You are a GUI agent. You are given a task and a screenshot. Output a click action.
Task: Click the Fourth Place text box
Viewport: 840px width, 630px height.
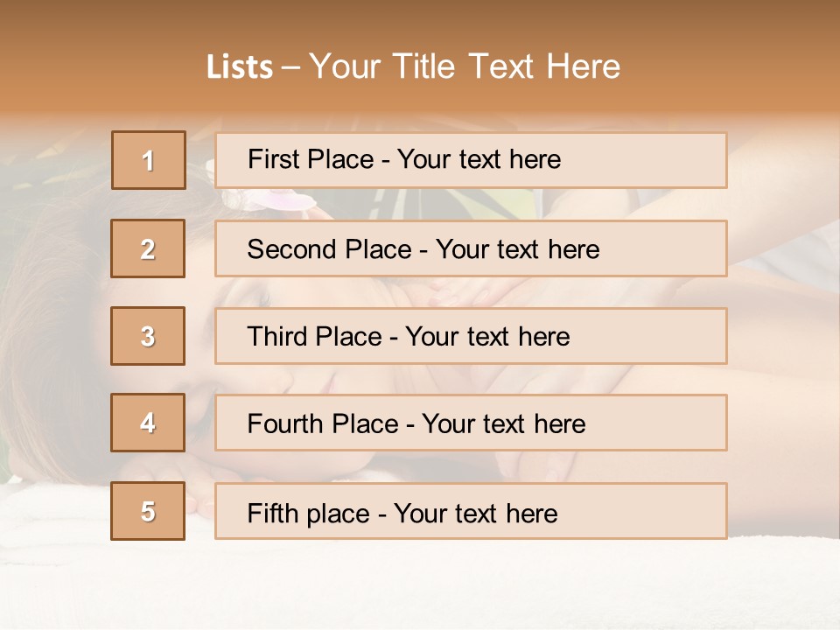point(471,423)
